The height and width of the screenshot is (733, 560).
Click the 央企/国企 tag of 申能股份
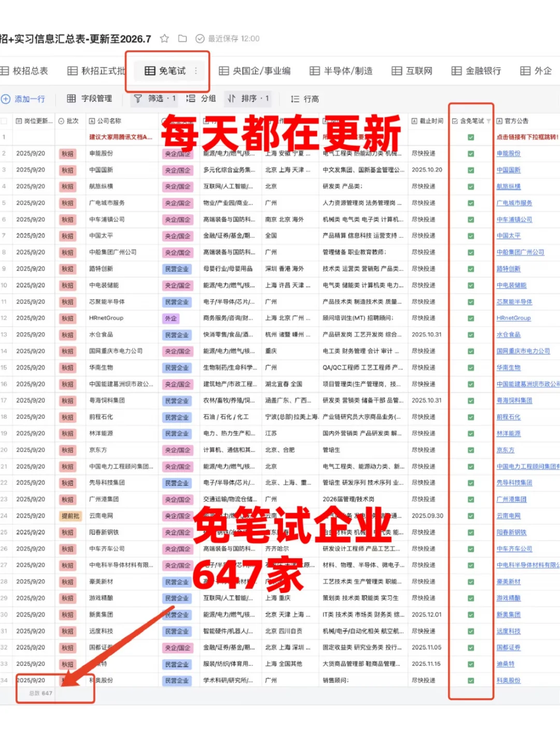(177, 154)
